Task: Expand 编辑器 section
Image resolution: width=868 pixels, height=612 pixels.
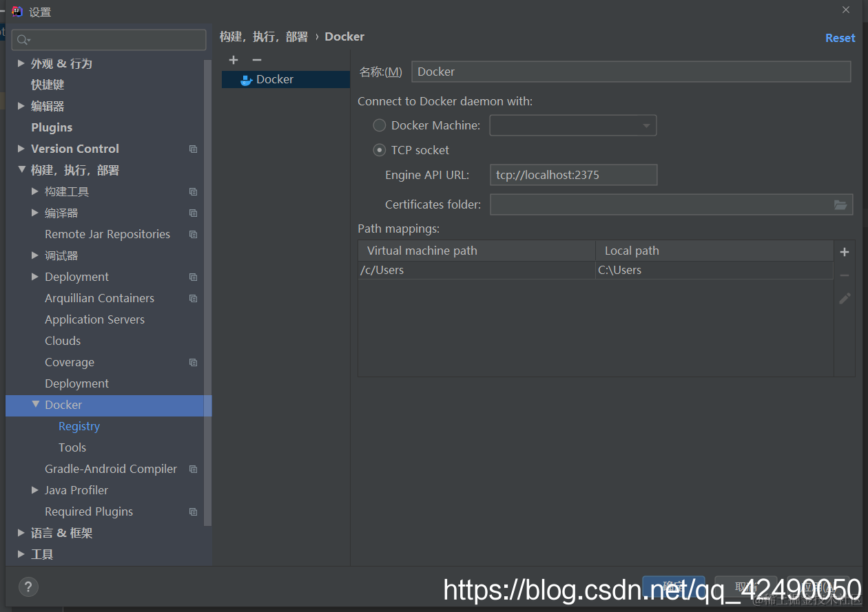Action: [x=21, y=106]
